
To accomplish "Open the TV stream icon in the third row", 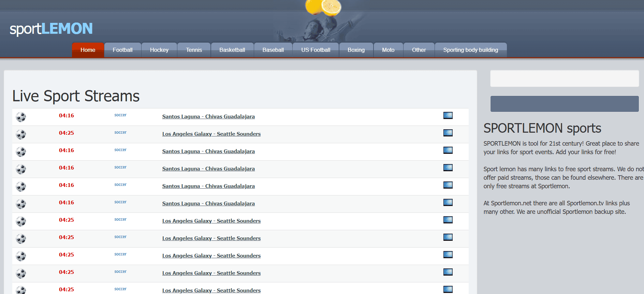I will pyautogui.click(x=448, y=150).
